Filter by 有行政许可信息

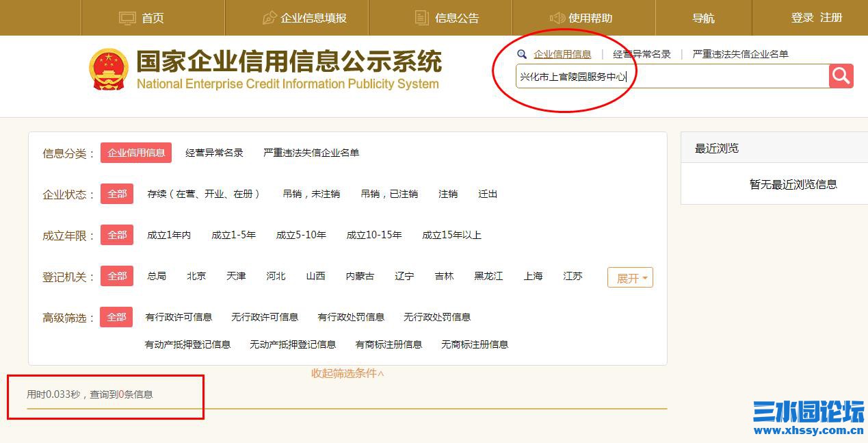(x=179, y=317)
